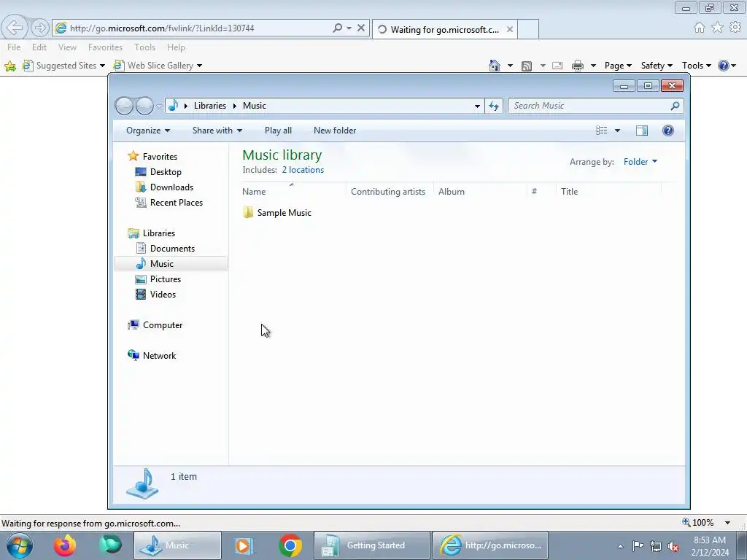Click the Print icon in IE command bar
This screenshot has width=747, height=560.
tap(578, 66)
